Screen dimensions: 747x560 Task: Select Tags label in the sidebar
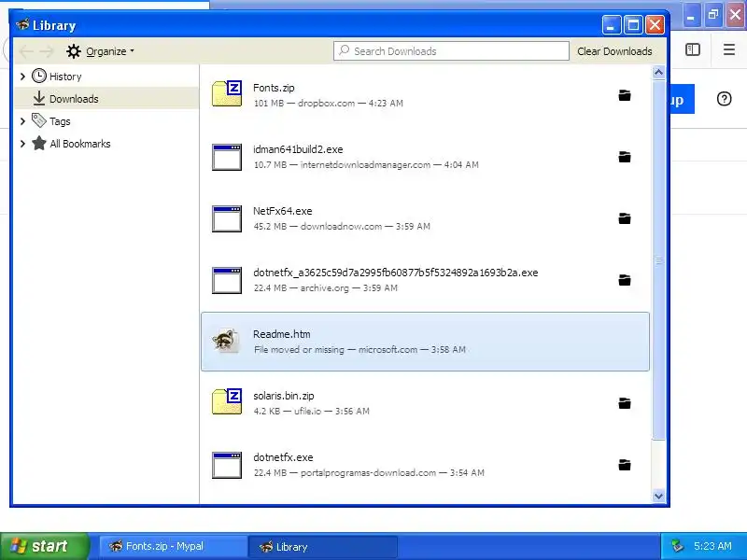pyautogui.click(x=60, y=121)
